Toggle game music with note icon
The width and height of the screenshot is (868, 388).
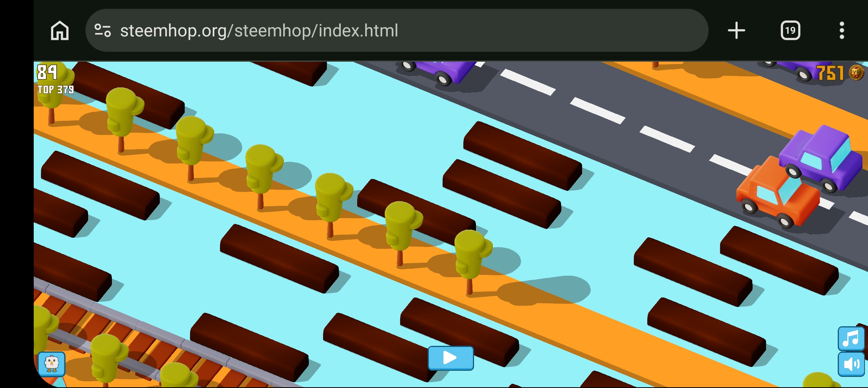pyautogui.click(x=851, y=339)
